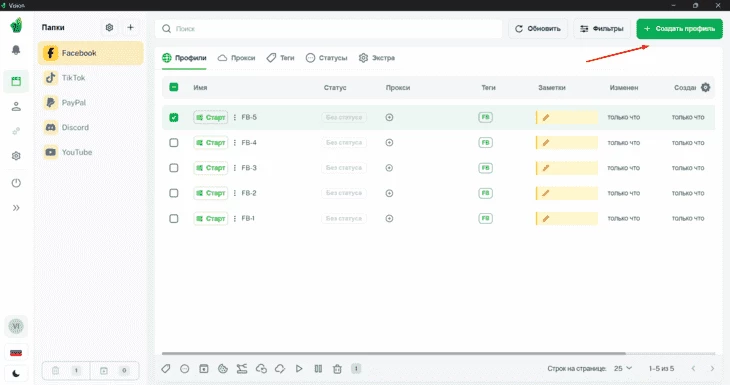This screenshot has width=730, height=385.
Task: Click the red language flag icon
Action: (16, 353)
